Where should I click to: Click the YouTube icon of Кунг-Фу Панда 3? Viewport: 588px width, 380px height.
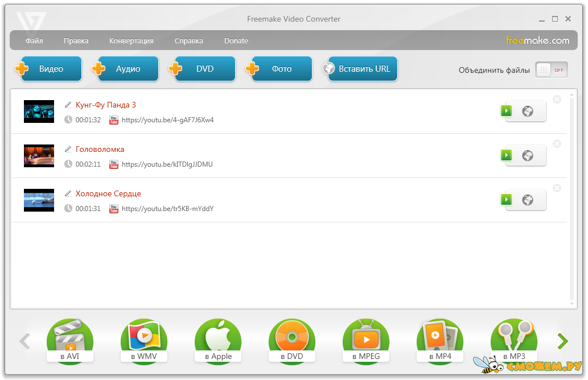pyautogui.click(x=114, y=120)
